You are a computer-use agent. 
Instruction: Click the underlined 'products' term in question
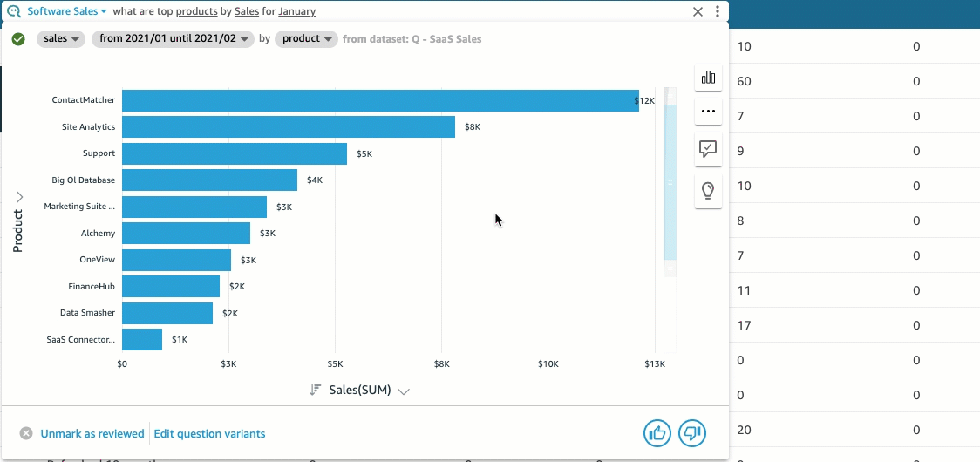[197, 11]
